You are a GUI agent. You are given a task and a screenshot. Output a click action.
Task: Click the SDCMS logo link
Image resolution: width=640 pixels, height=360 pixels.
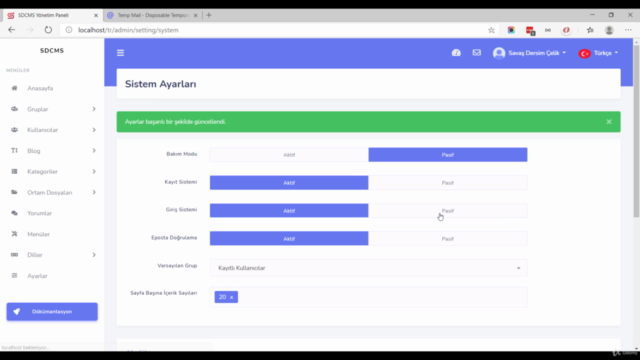click(52, 51)
